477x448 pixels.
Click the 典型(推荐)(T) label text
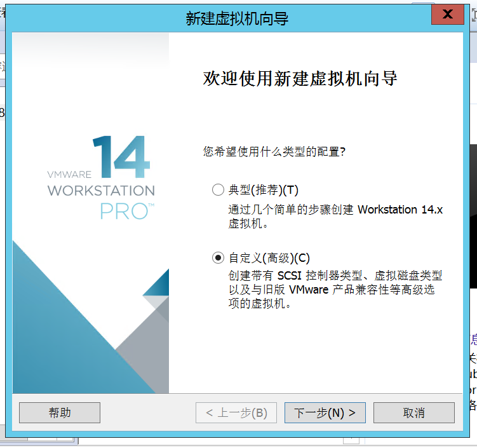click(x=263, y=190)
